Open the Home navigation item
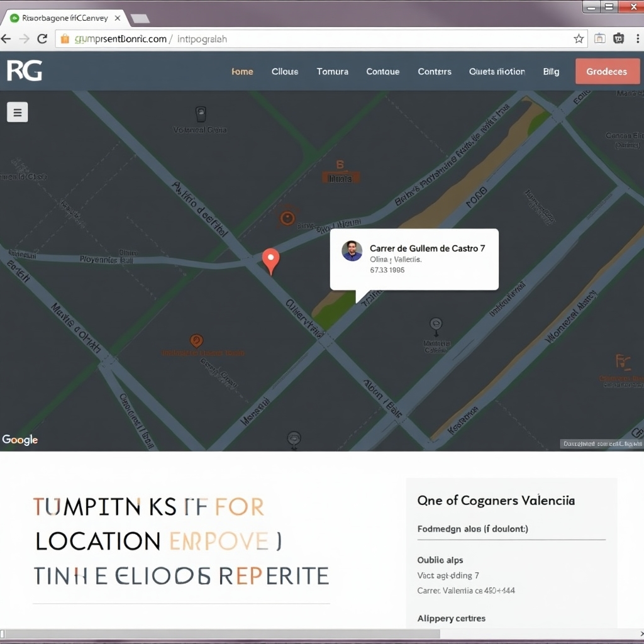644x644 pixels. [x=242, y=72]
